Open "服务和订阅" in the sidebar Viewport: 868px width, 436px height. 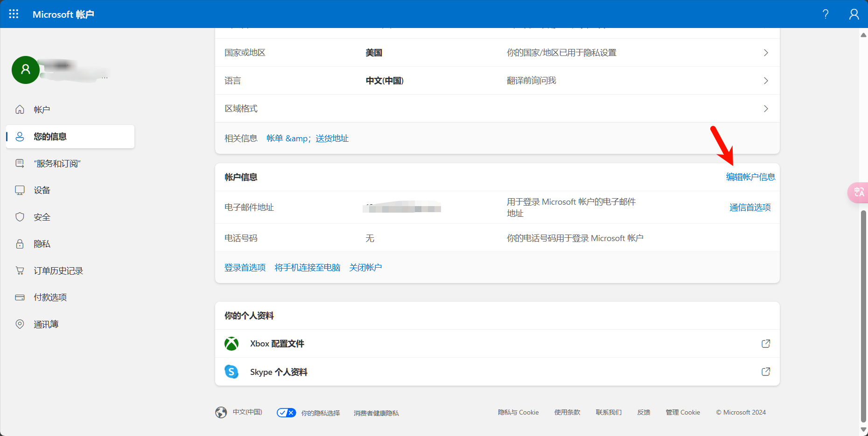coord(70,164)
